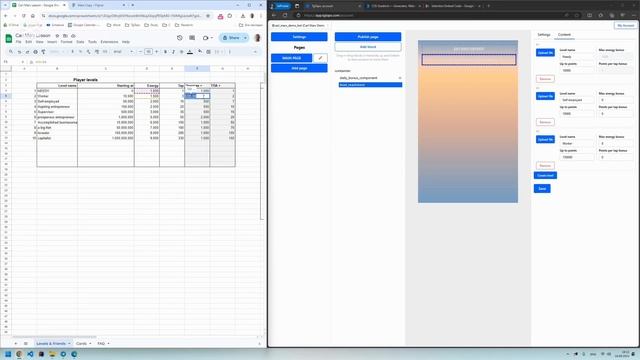Open the filter dropdown in column G header
Viewport: 640px width, 360px height.
point(220,85)
